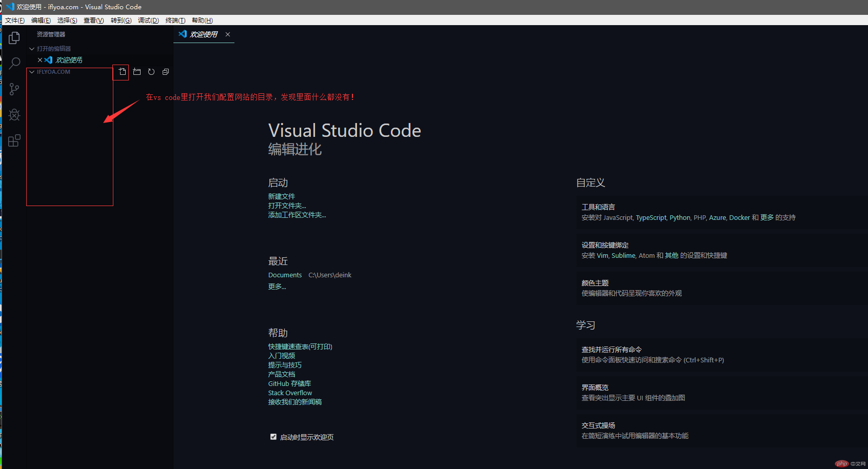Open the 选择(S) menu
This screenshot has height=469, width=868.
click(67, 21)
